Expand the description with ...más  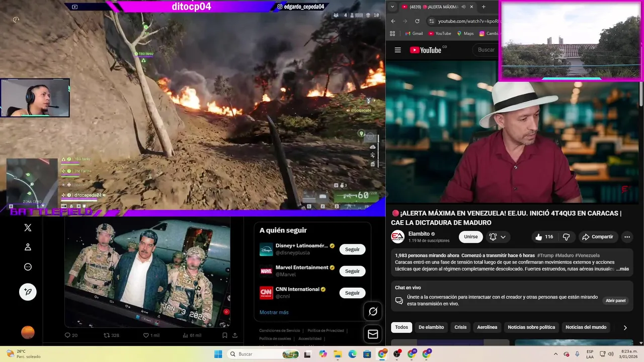(622, 269)
